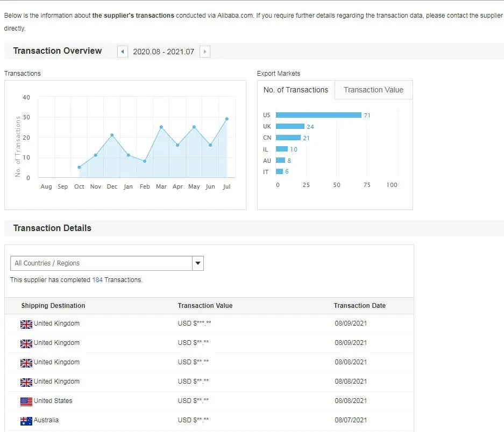
Task: Click the previous period arrow beside date range
Action: [123, 52]
